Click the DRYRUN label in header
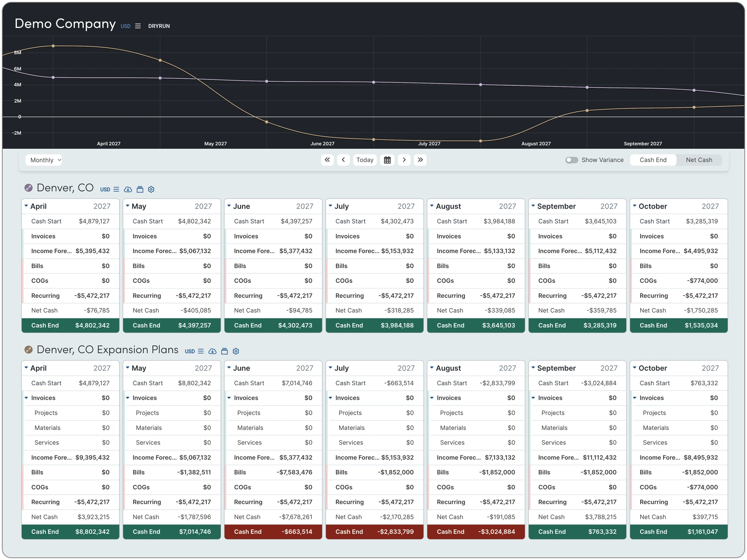The width and height of the screenshot is (747, 560). [x=159, y=26]
